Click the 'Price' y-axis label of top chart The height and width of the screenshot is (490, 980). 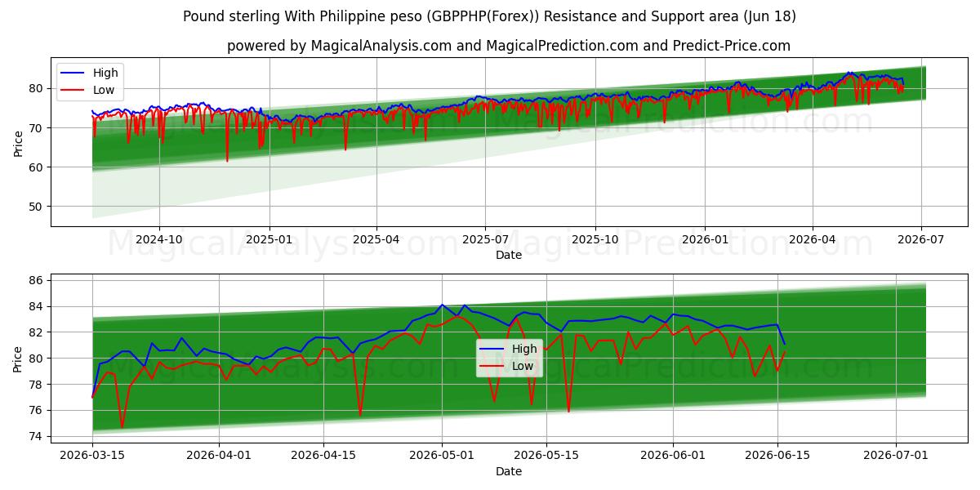18,143
